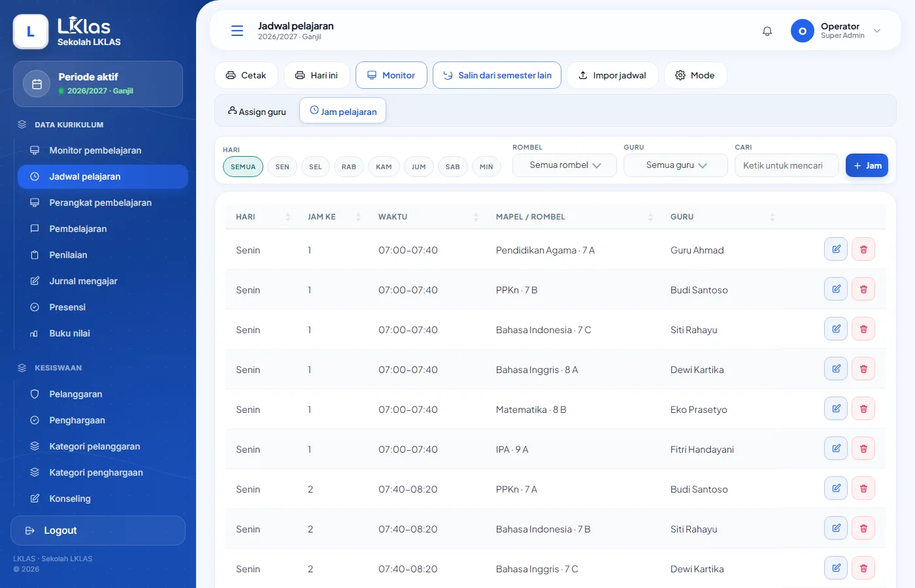
Task: Click the Cetak button
Action: pyautogui.click(x=246, y=75)
